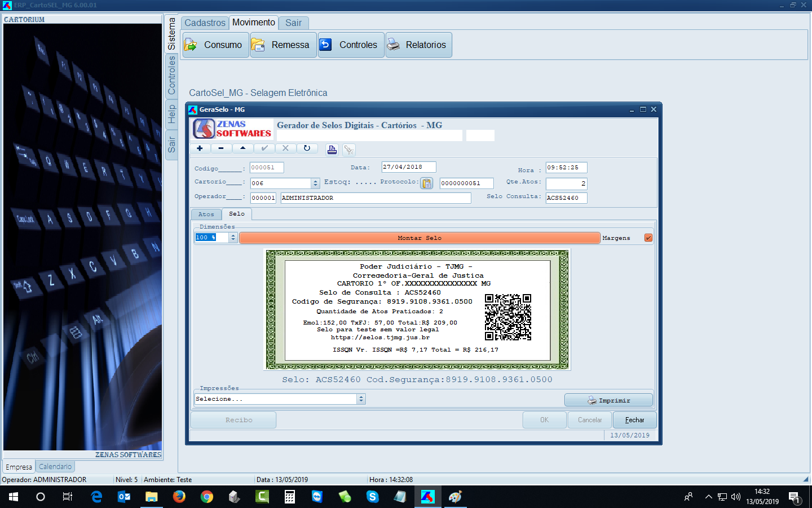
Task: Open Controles toolbar button
Action: click(x=351, y=45)
